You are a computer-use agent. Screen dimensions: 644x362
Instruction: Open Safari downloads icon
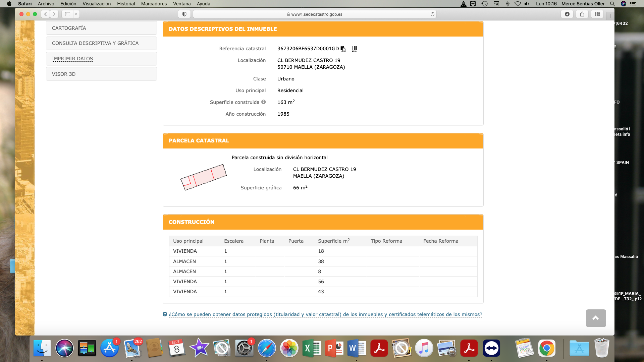(x=567, y=14)
